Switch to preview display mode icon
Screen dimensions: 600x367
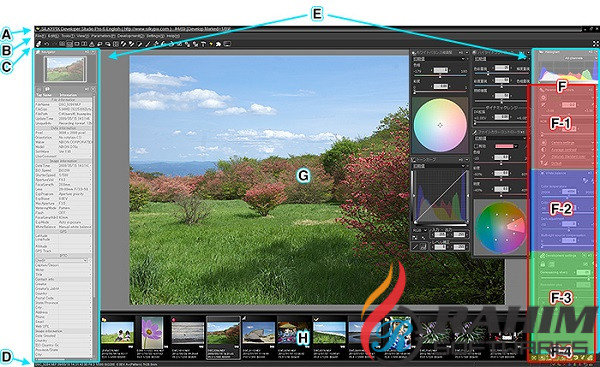[x=77, y=44]
